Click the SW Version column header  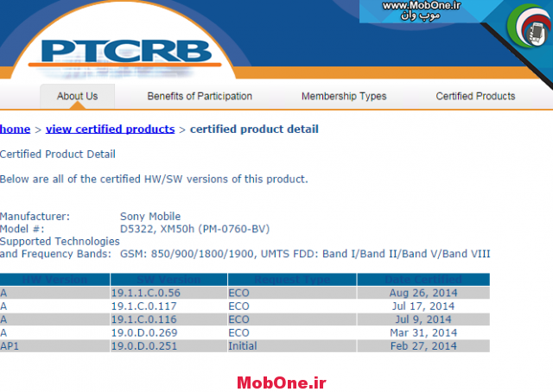tap(168, 280)
